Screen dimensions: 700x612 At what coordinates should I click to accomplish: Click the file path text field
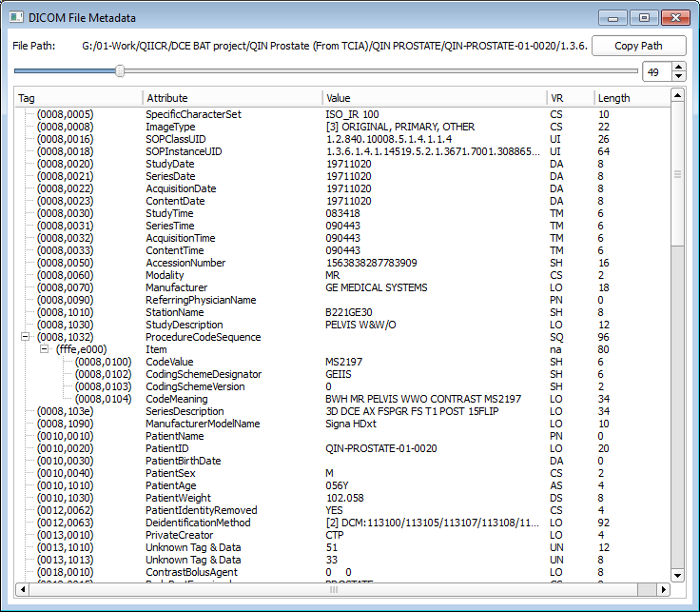click(326, 46)
